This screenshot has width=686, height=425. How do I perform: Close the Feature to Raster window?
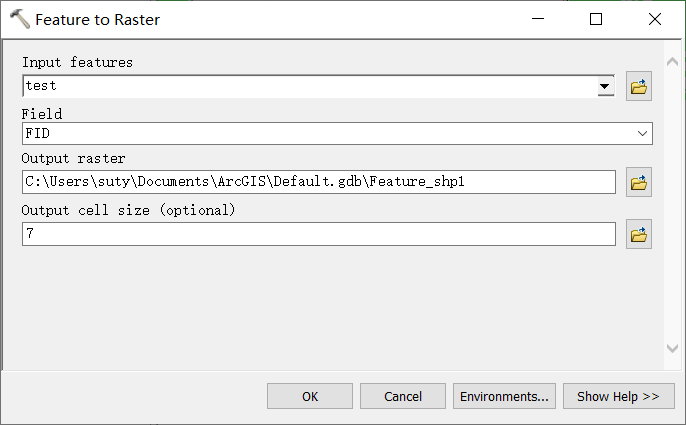click(655, 19)
